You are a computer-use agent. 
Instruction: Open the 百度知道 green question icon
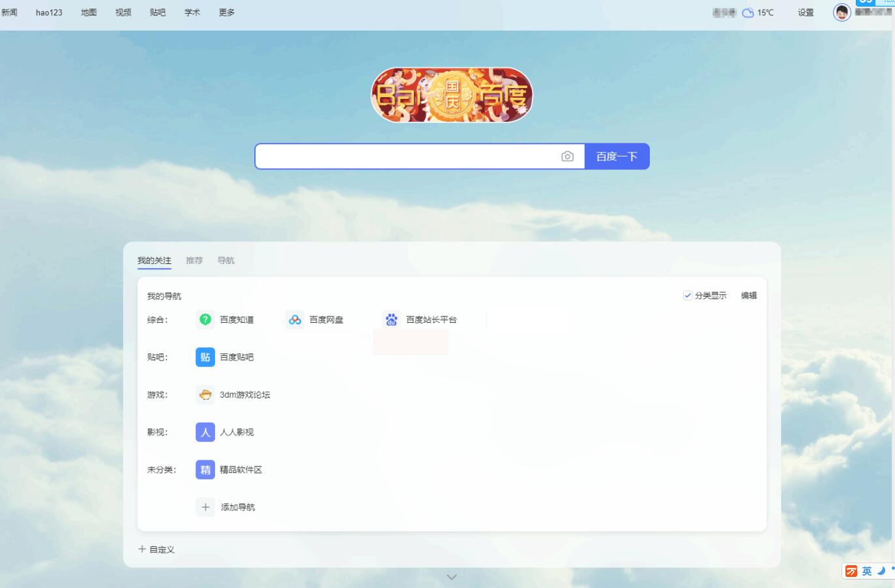coord(205,319)
